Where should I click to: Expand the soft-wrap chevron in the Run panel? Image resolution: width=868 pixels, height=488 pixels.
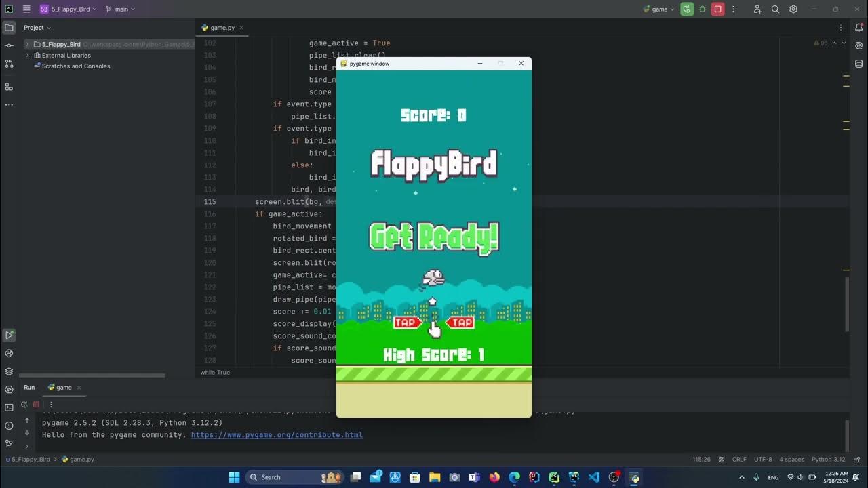(x=27, y=446)
